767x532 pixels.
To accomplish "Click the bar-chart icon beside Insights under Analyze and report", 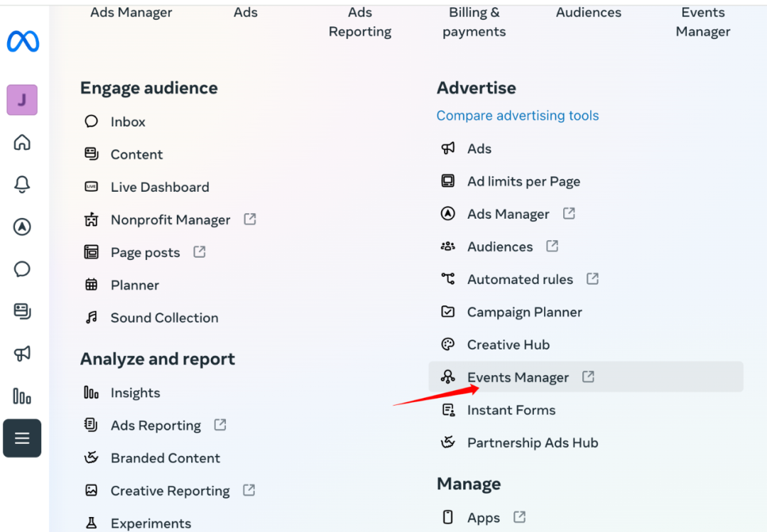I will click(91, 392).
